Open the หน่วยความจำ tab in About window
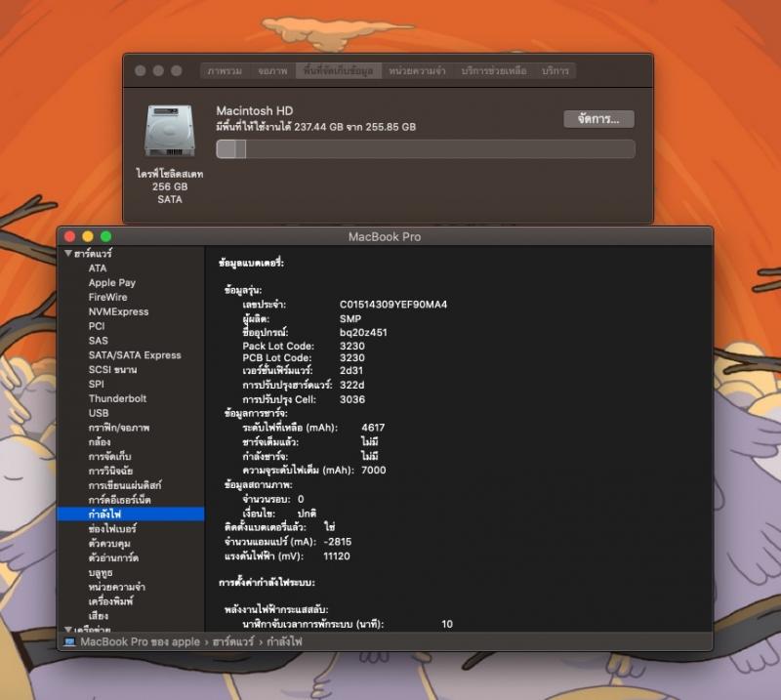 pos(417,70)
